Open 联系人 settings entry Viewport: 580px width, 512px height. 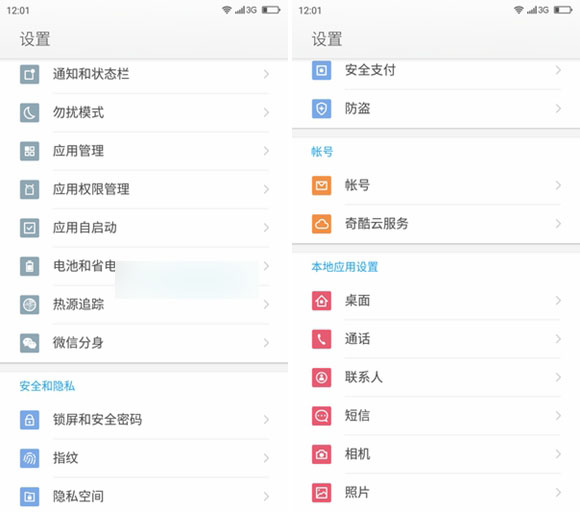click(x=436, y=377)
